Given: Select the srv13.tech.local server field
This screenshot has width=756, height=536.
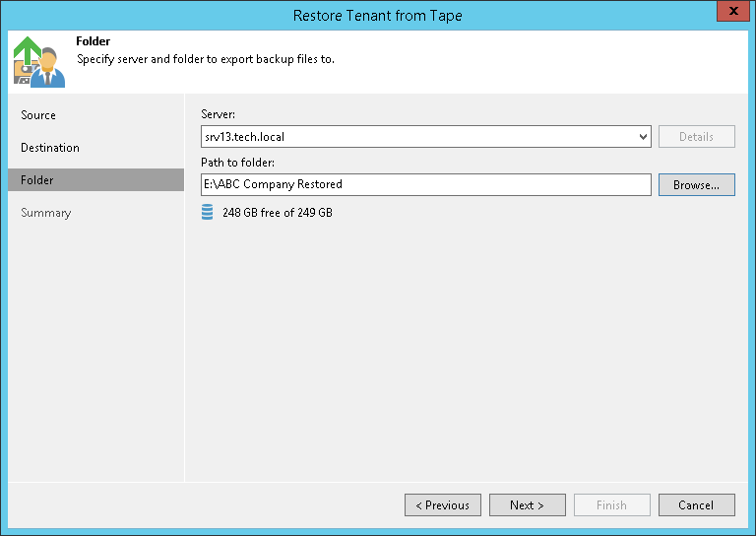Looking at the screenshot, I should point(418,137).
